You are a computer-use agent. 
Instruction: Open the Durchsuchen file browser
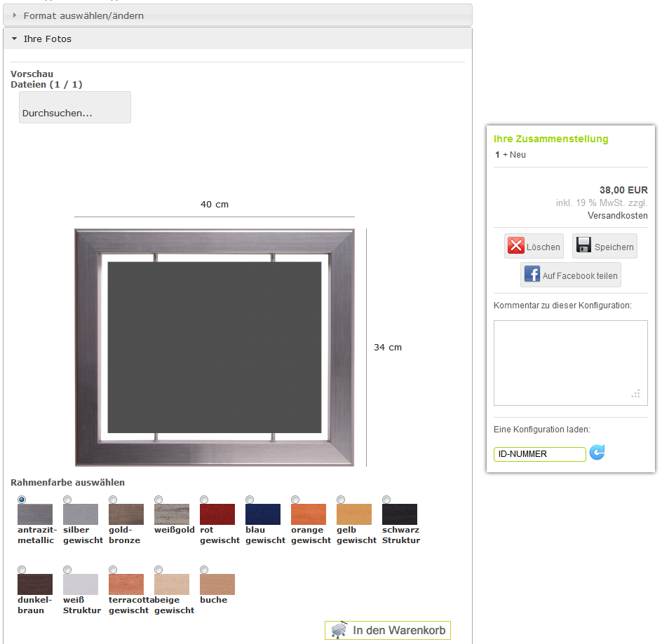[75, 107]
